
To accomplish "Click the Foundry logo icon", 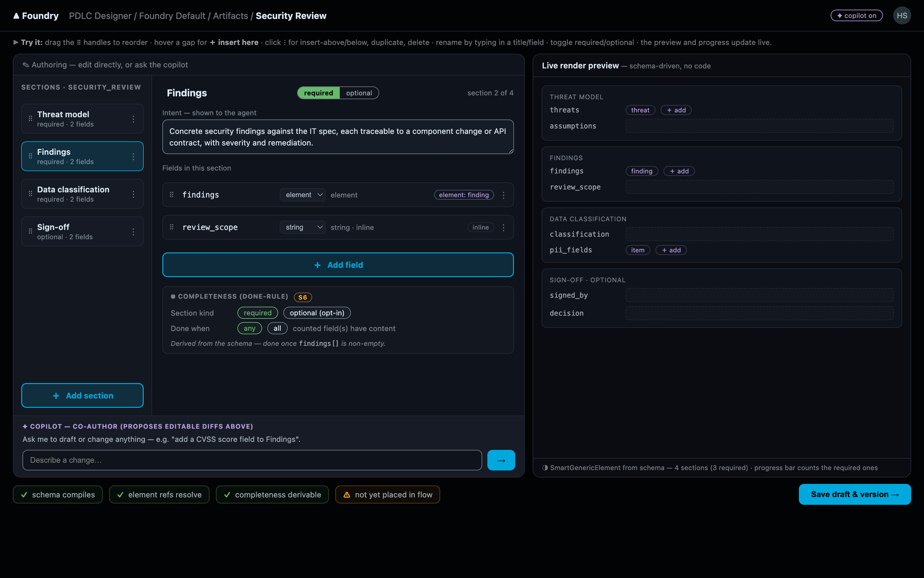I will pyautogui.click(x=16, y=16).
